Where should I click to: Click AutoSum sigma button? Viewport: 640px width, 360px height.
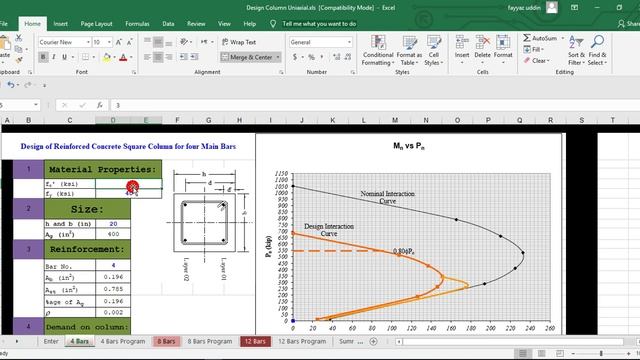point(540,38)
